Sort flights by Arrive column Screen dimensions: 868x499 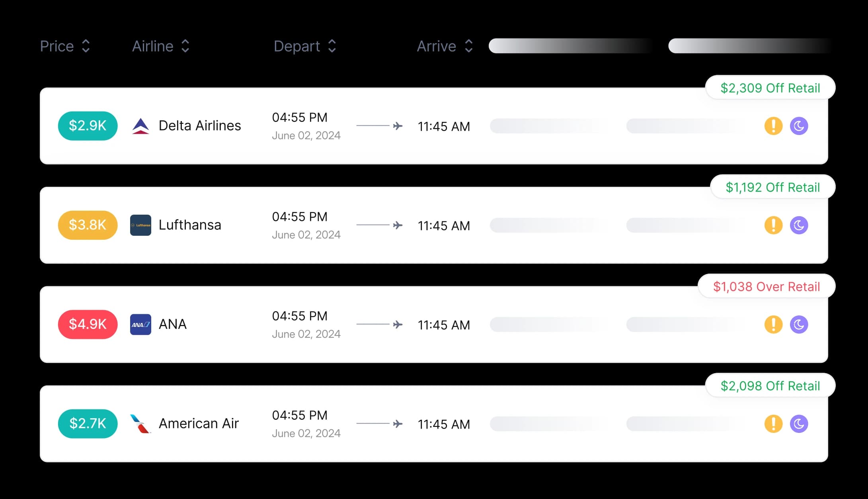pyautogui.click(x=445, y=46)
